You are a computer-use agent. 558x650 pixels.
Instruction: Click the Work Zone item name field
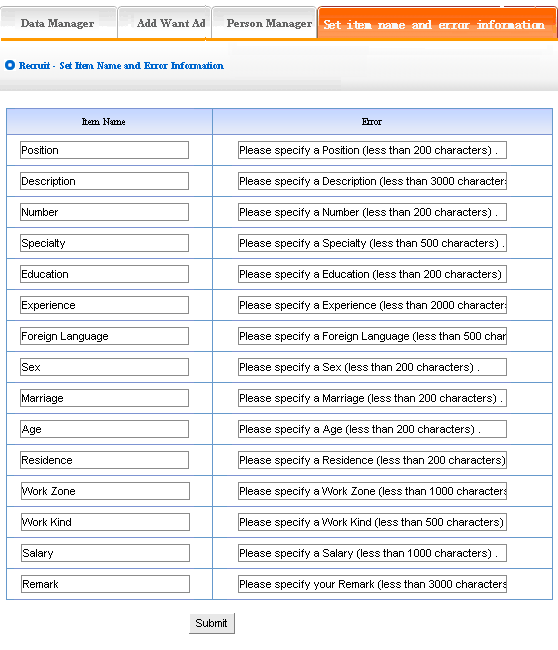pyautogui.click(x=105, y=491)
